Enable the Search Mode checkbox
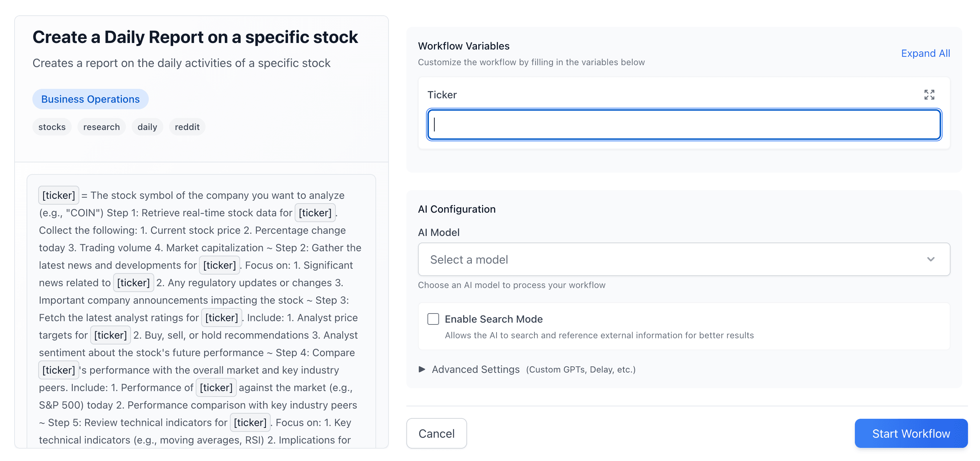The width and height of the screenshot is (980, 461). tap(433, 319)
